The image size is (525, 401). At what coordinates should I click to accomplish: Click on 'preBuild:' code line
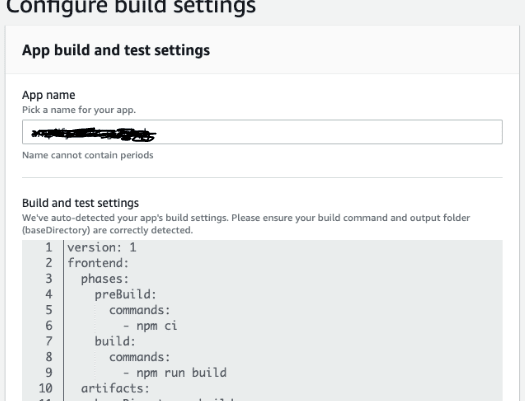126,295
